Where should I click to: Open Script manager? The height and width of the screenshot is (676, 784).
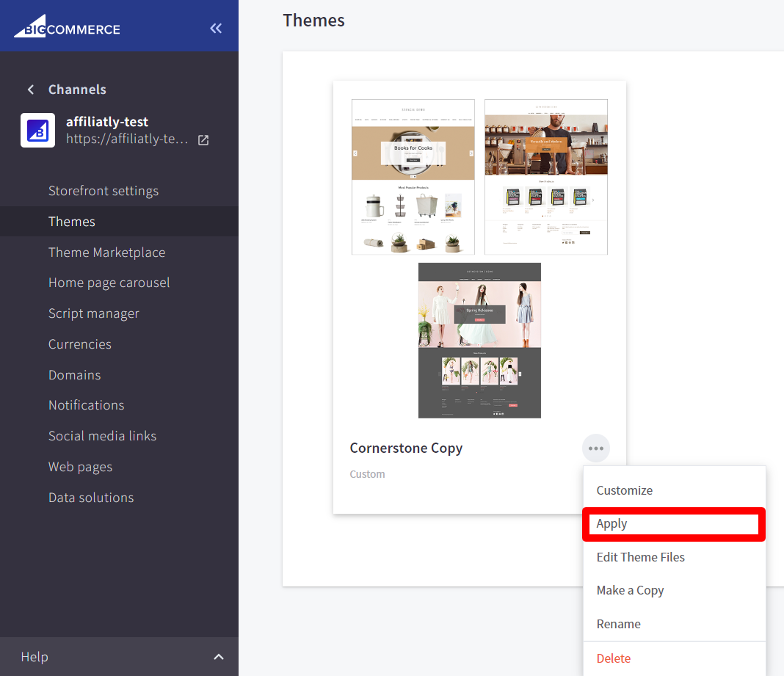(x=94, y=313)
